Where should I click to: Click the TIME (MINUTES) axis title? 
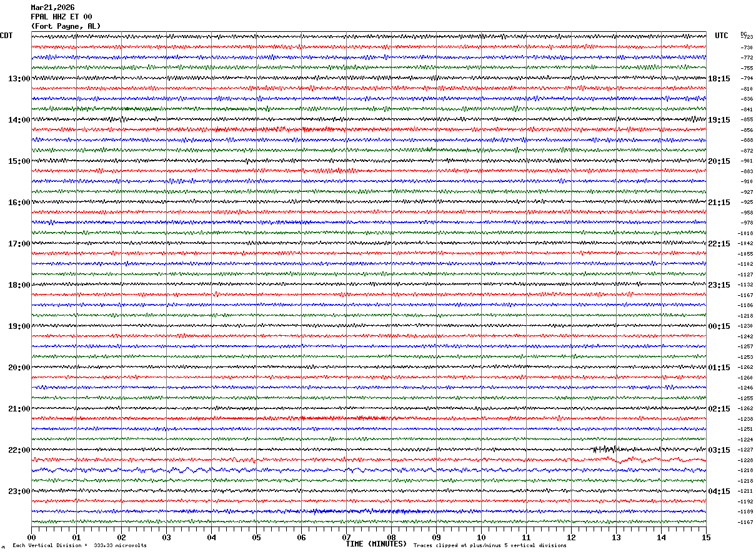pyautogui.click(x=376, y=544)
